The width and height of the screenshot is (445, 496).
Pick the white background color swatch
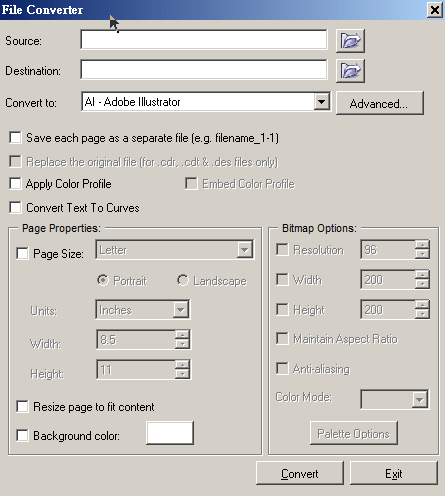tap(170, 433)
